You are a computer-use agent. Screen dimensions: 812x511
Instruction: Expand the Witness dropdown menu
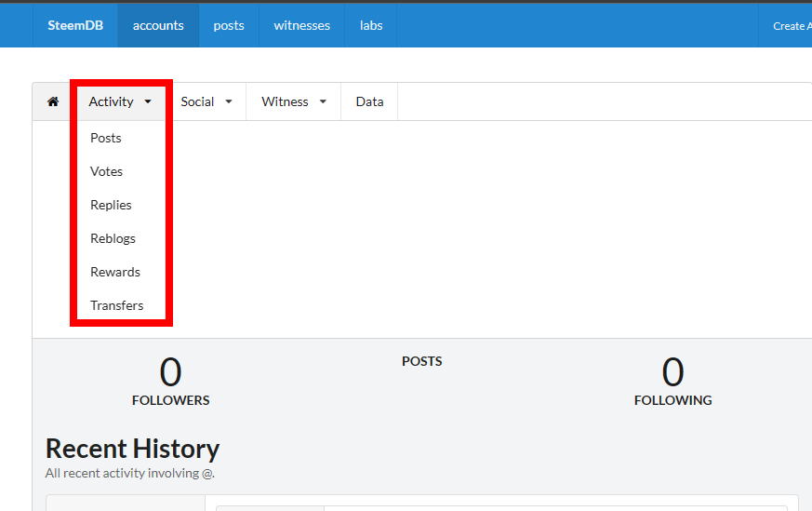294,101
